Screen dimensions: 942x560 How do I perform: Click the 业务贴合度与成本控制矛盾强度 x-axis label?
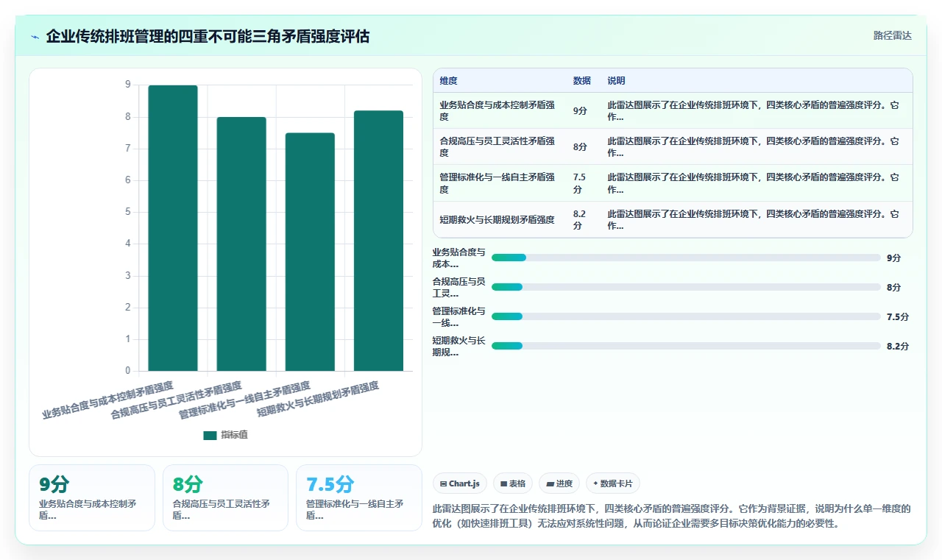point(107,400)
